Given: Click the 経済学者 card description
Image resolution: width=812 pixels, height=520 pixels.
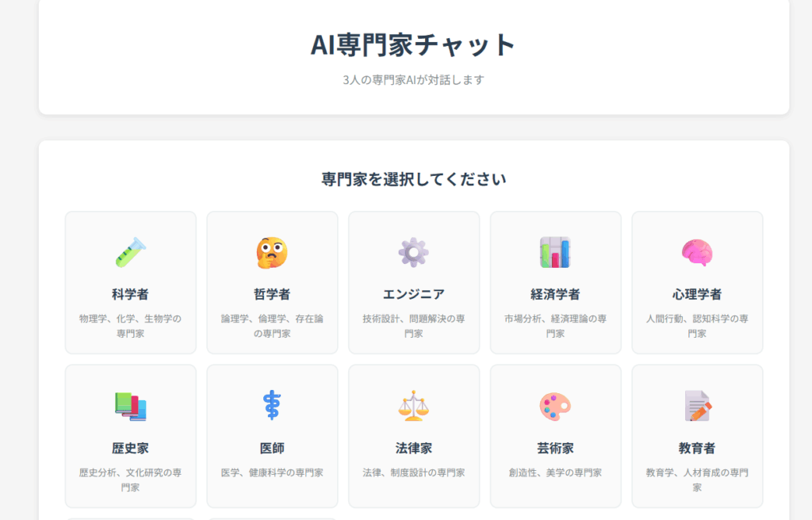Looking at the screenshot, I should pos(555,326).
